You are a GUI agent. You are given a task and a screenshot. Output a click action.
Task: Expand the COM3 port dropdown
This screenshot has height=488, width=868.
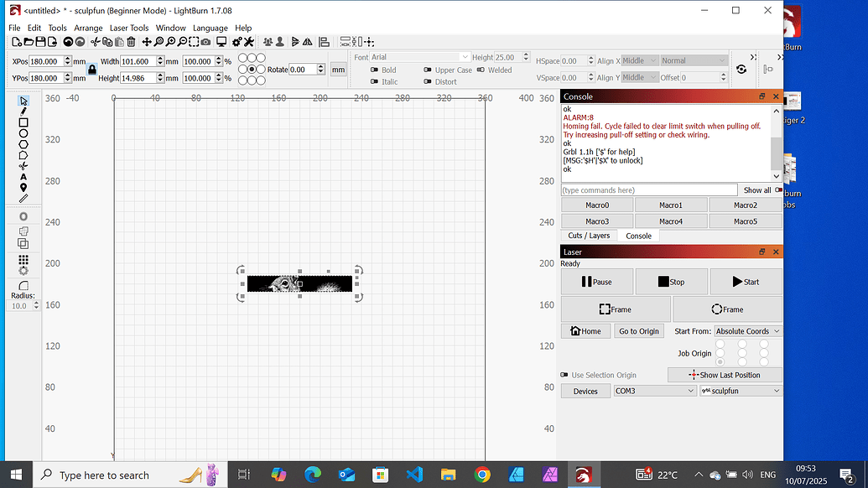click(654, 391)
